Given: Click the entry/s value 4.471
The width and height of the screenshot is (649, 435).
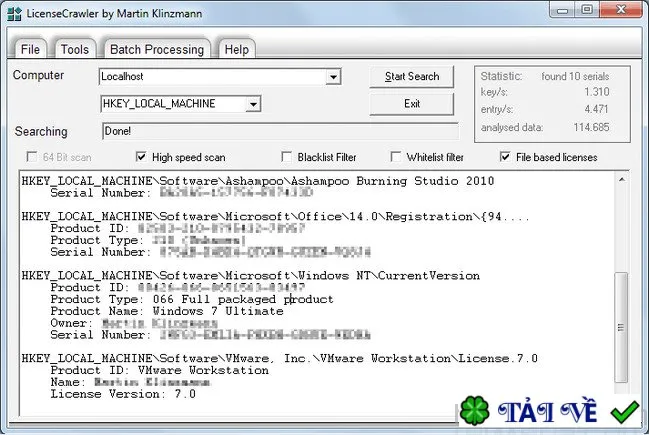Looking at the screenshot, I should point(596,109).
